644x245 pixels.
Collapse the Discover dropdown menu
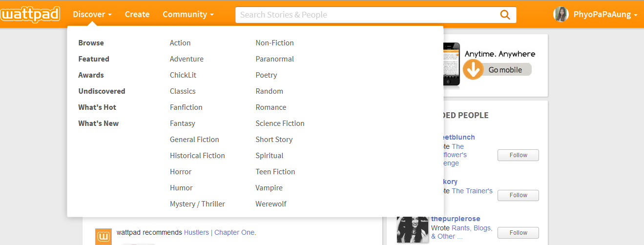pyautogui.click(x=92, y=15)
